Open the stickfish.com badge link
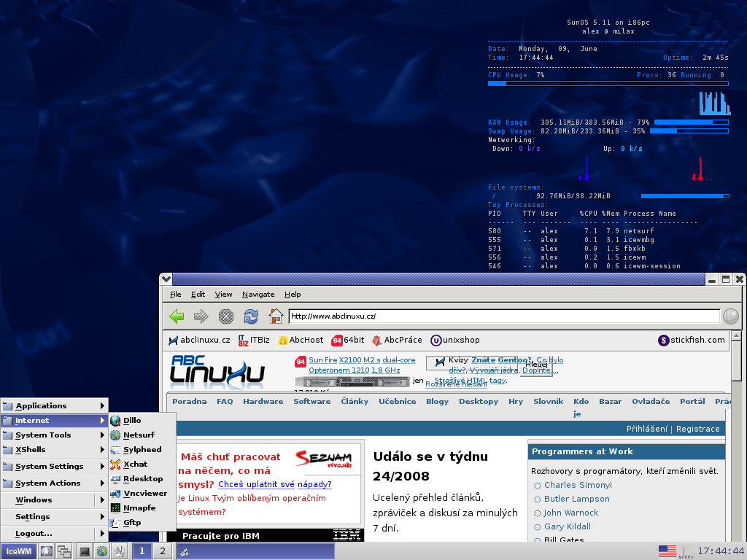Viewport: 747px width, 560px height. point(692,340)
